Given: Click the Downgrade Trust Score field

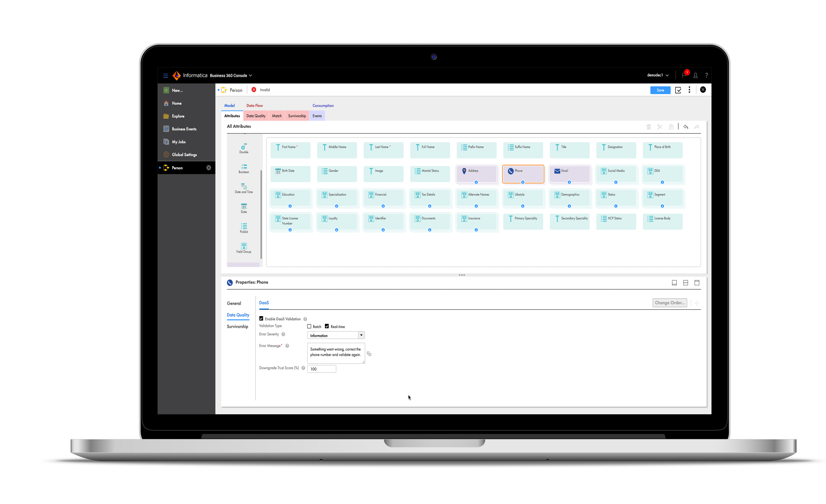Looking at the screenshot, I should click(321, 369).
